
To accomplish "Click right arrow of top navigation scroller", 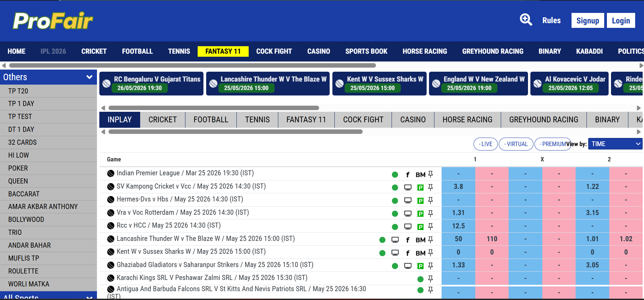I will tap(641, 66).
